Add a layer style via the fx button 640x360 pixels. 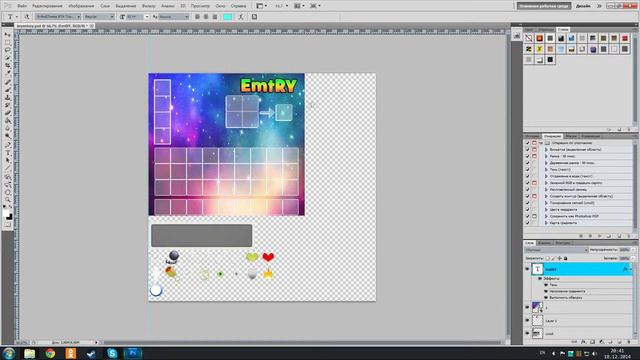(583, 342)
